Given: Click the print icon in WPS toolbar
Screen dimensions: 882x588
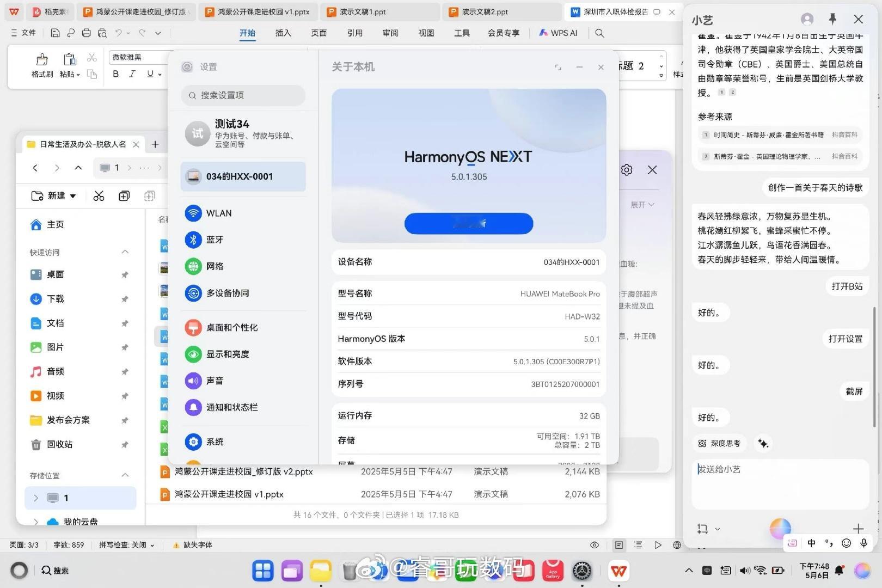Looking at the screenshot, I should (x=86, y=33).
